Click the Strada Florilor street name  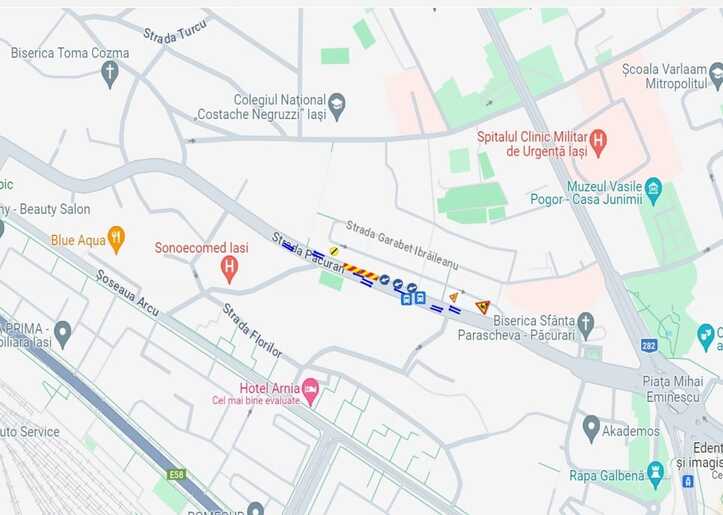coord(252,331)
